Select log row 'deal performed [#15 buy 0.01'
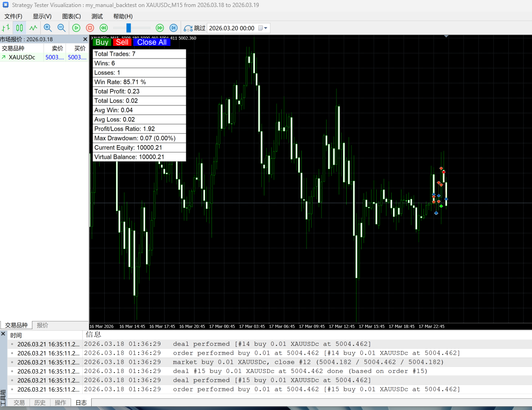 tap(270, 380)
